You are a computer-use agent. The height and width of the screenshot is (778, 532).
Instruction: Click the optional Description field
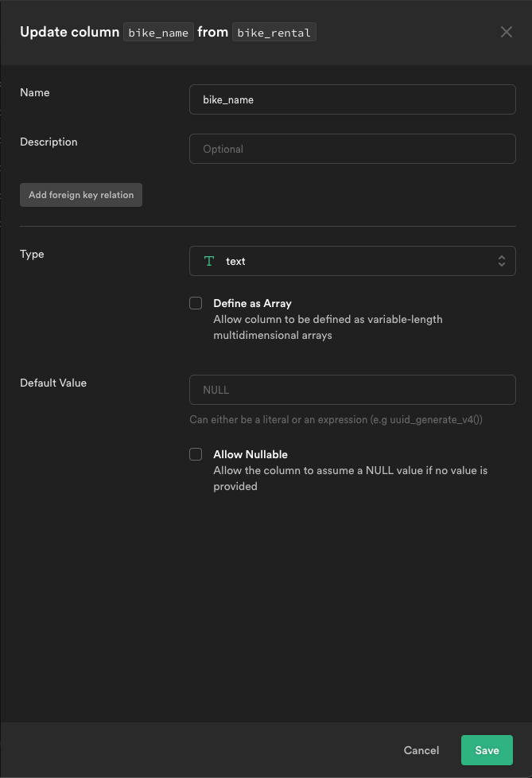pyautogui.click(x=352, y=149)
